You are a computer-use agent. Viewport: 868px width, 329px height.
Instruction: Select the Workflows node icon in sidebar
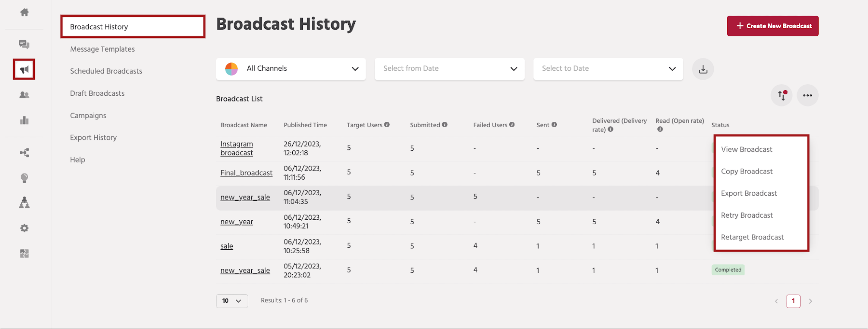24,152
